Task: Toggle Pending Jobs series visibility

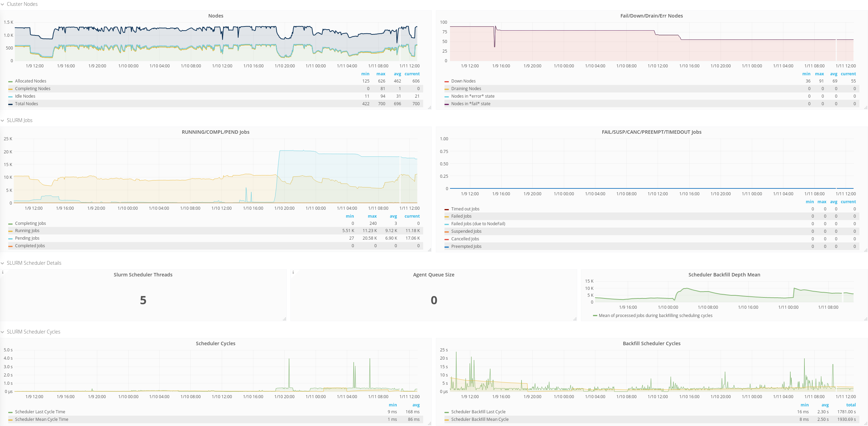Action: tap(27, 238)
